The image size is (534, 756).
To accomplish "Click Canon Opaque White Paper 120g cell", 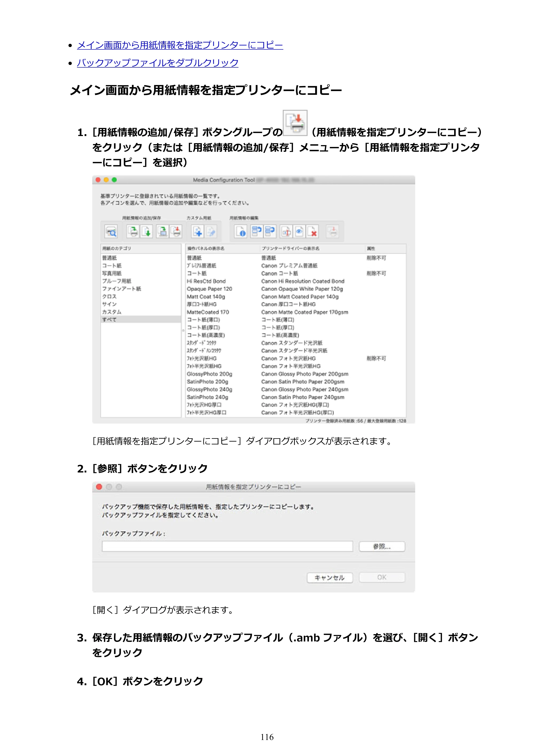I will point(302,289).
